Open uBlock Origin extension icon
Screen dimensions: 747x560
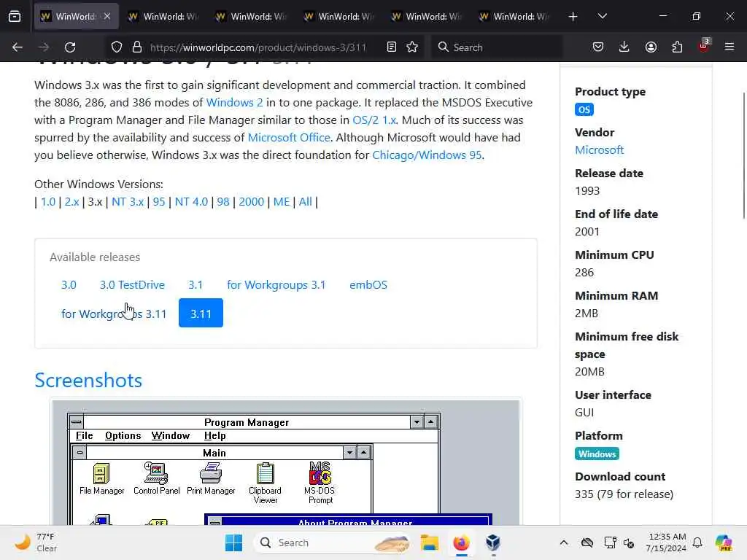coord(704,46)
